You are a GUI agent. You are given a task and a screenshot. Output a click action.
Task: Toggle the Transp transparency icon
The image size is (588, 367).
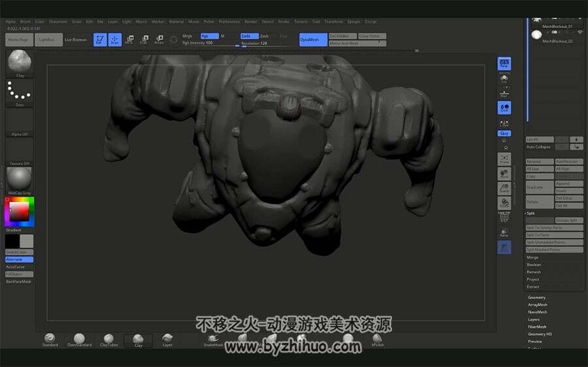point(504,232)
